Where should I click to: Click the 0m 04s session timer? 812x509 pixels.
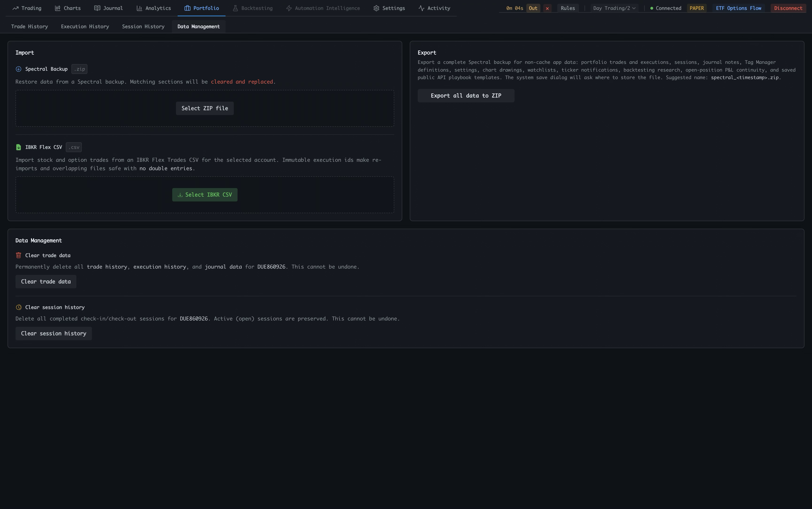[515, 8]
